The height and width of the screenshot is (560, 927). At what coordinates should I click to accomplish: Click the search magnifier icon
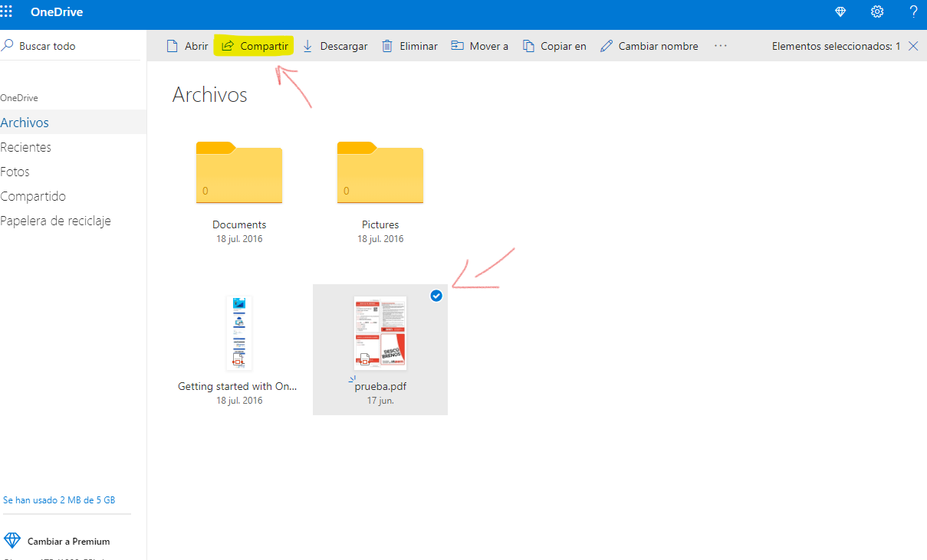tap(8, 45)
